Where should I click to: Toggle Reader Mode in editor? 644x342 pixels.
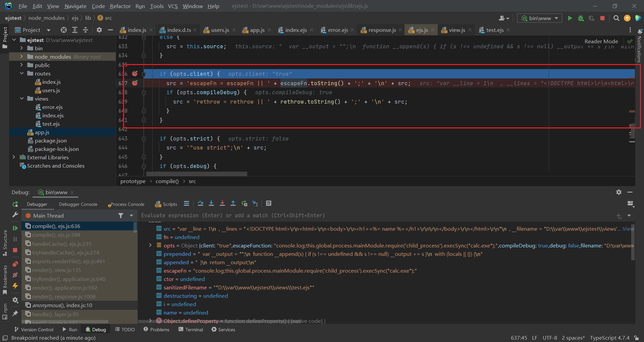601,41
